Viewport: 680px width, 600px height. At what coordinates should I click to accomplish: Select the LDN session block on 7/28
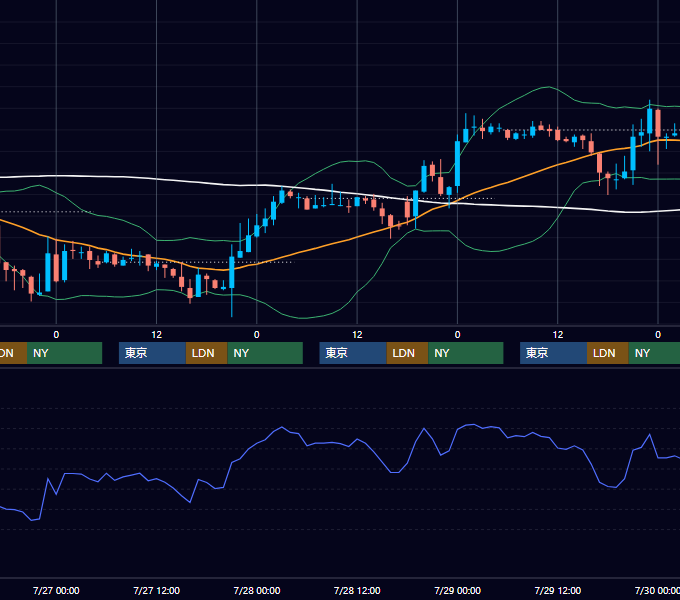coord(407,353)
